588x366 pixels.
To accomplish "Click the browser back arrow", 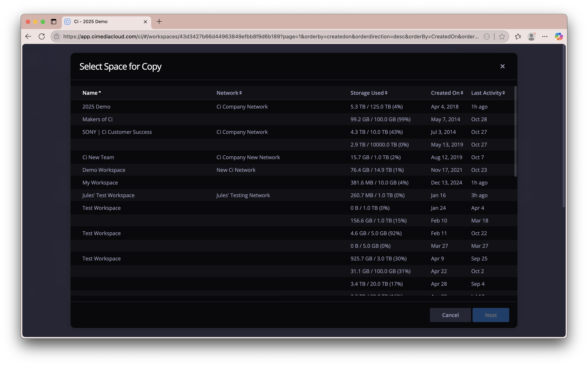I will 28,36.
